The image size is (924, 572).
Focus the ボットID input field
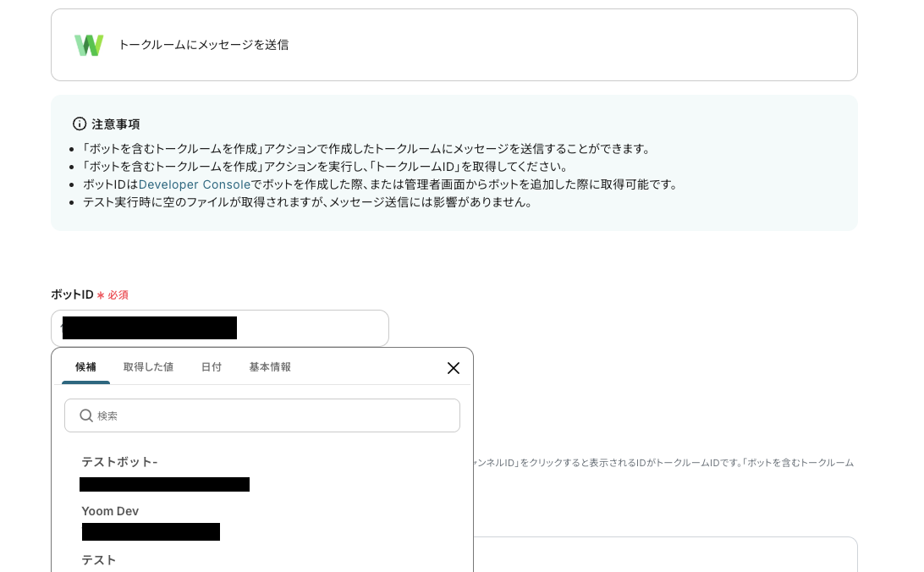click(220, 328)
